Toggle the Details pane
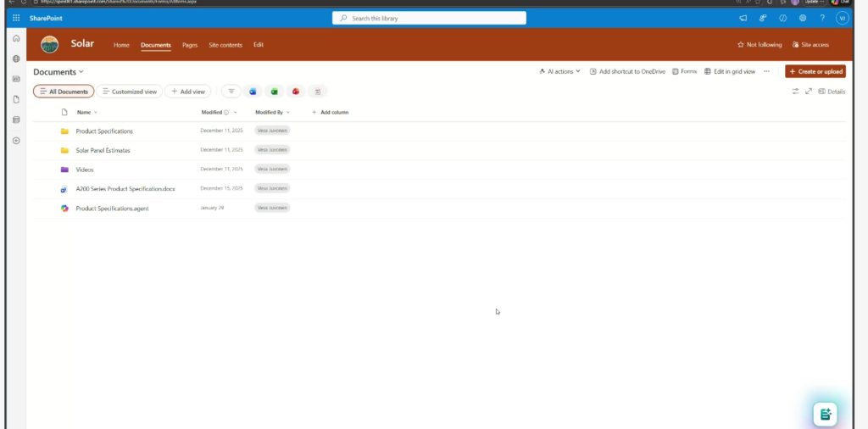The image size is (868, 429). (x=832, y=92)
